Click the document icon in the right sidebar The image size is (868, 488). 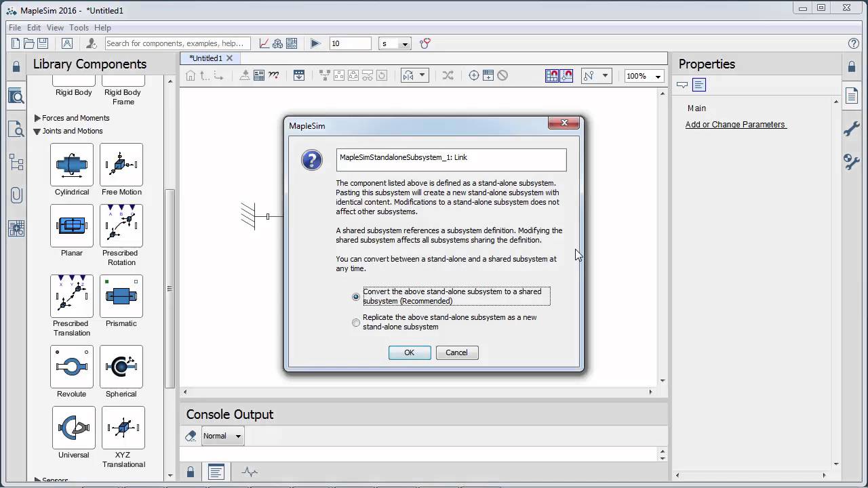852,95
